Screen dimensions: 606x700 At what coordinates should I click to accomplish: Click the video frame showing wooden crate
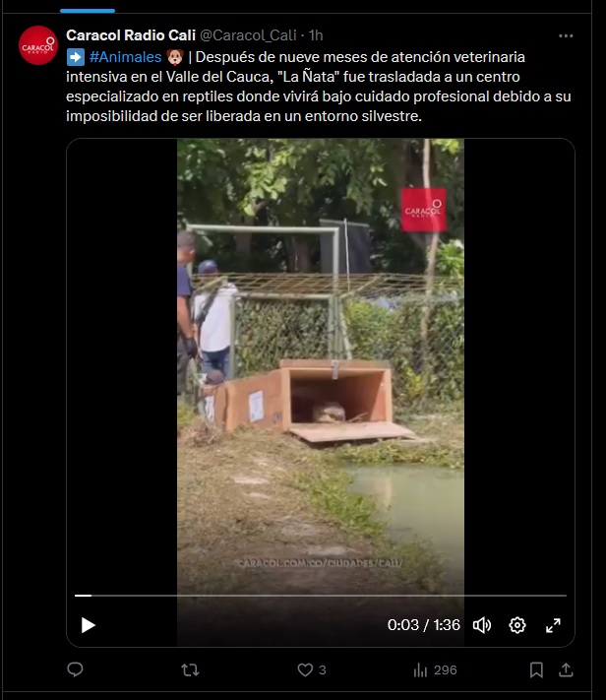pyautogui.click(x=321, y=366)
